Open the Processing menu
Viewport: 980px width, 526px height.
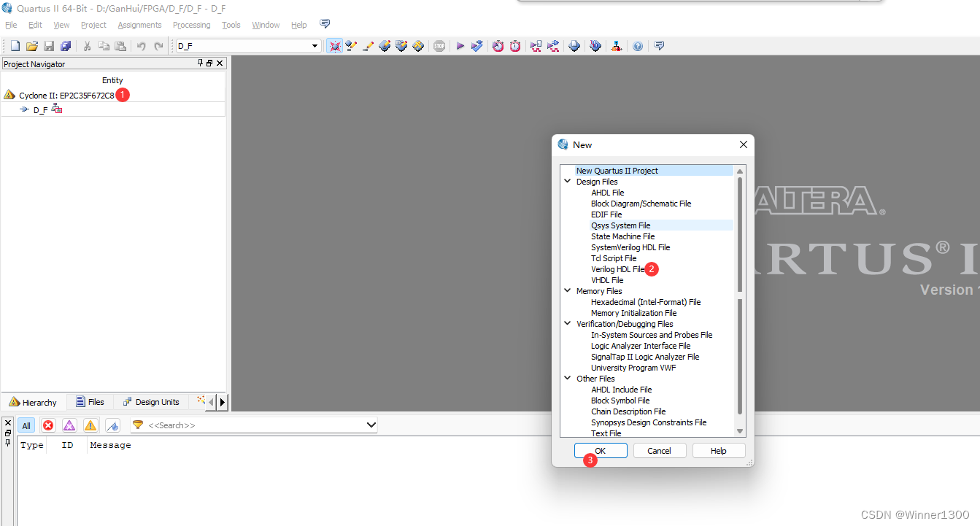point(191,25)
